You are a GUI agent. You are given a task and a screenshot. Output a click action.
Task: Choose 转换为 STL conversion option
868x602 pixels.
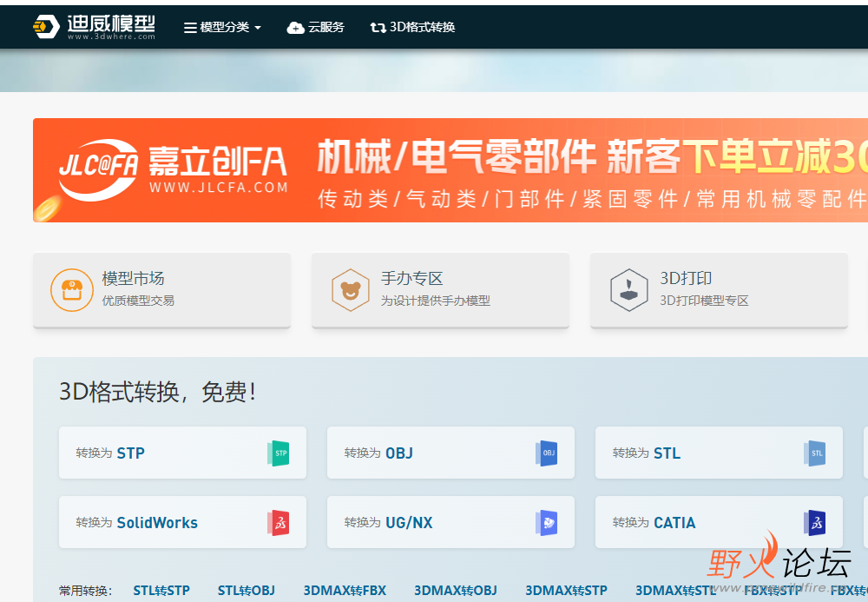pos(719,453)
